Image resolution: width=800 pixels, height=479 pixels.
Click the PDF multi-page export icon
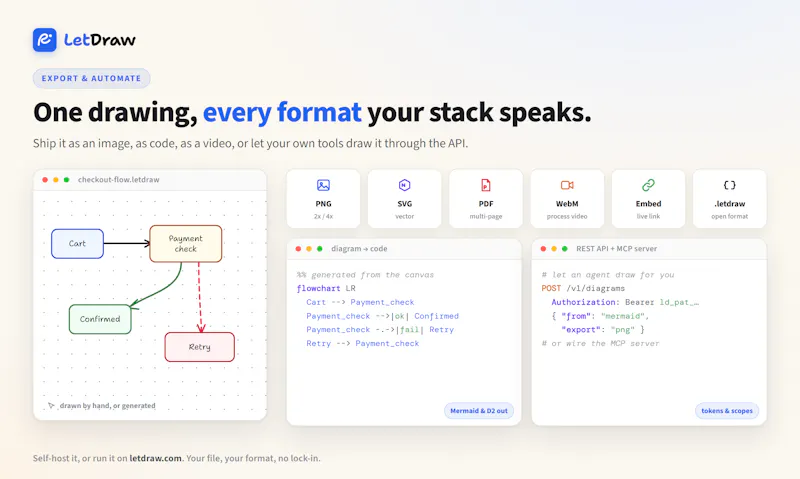click(x=486, y=185)
